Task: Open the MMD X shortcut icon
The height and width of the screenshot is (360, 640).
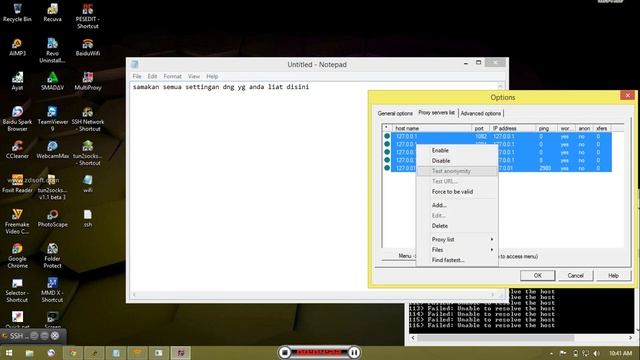Action: (52, 290)
